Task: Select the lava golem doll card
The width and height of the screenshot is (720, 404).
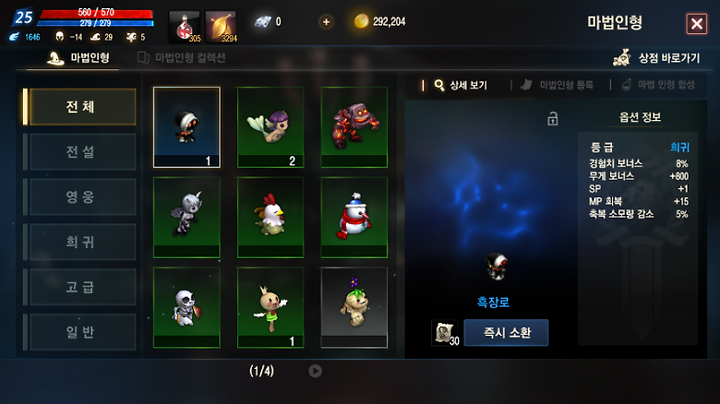Action: coord(354,127)
